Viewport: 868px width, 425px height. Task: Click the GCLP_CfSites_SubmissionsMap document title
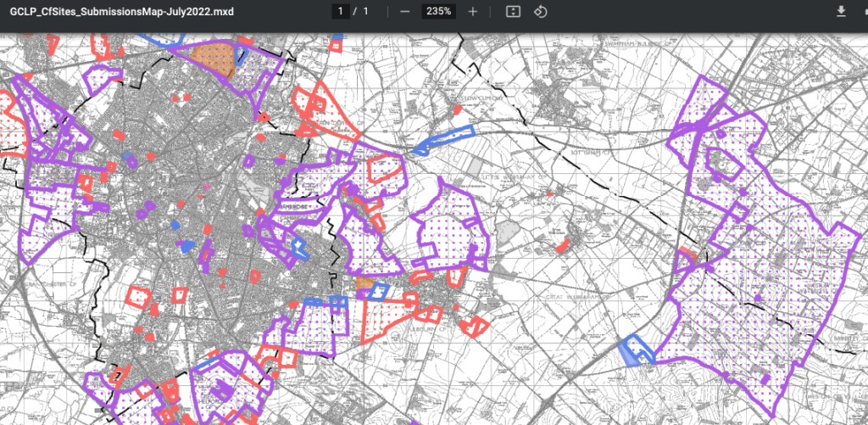tap(121, 12)
